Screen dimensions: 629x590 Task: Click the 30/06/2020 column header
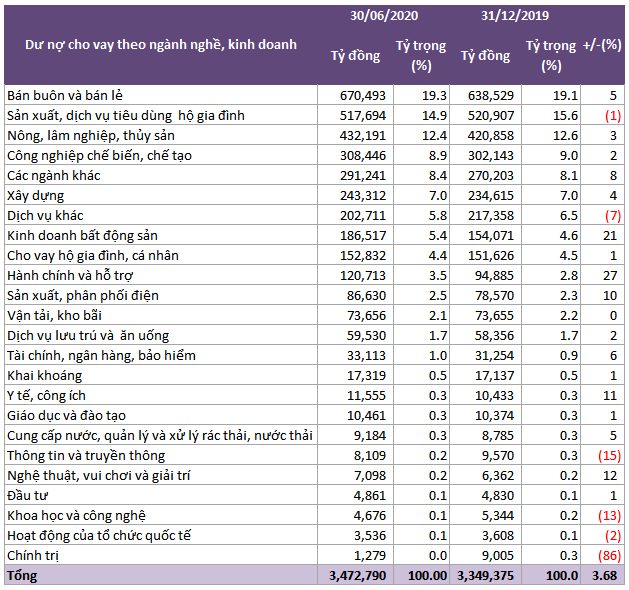pyautogui.click(x=384, y=16)
